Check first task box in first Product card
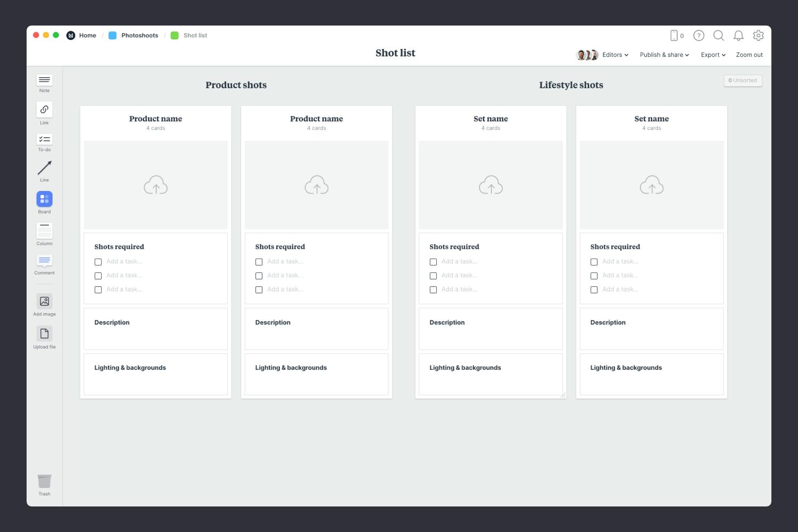This screenshot has width=798, height=532. 98,262
